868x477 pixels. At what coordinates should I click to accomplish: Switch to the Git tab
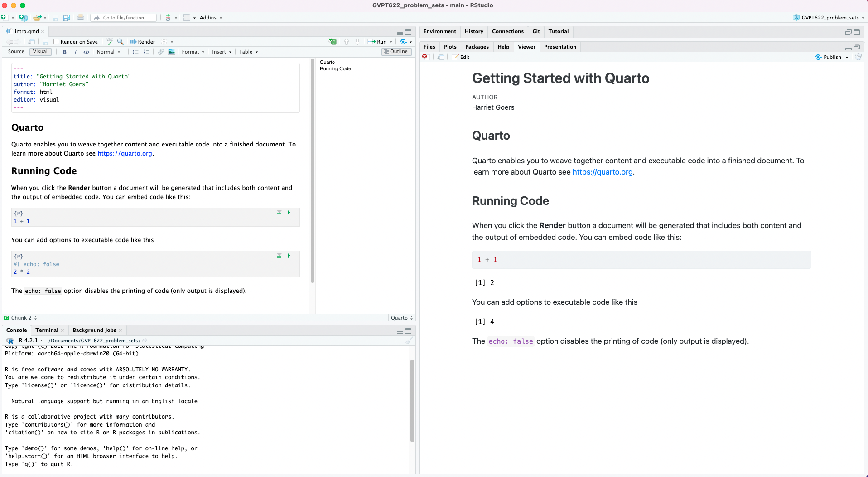tap(536, 31)
